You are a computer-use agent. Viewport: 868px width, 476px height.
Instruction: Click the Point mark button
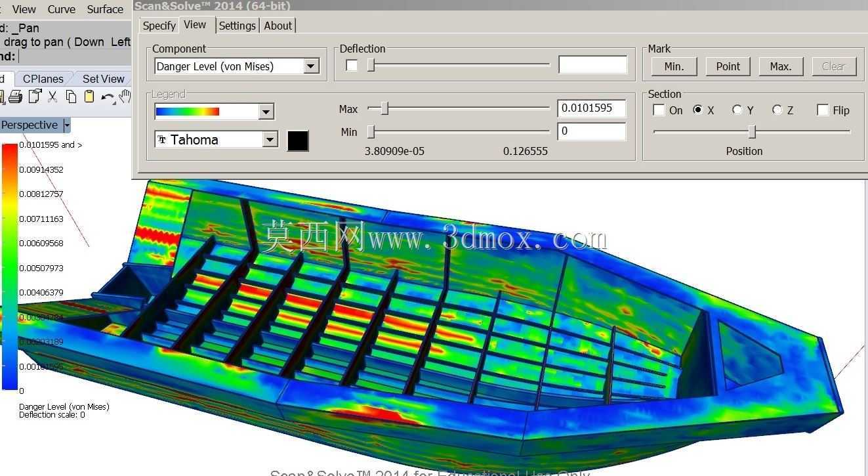click(728, 66)
